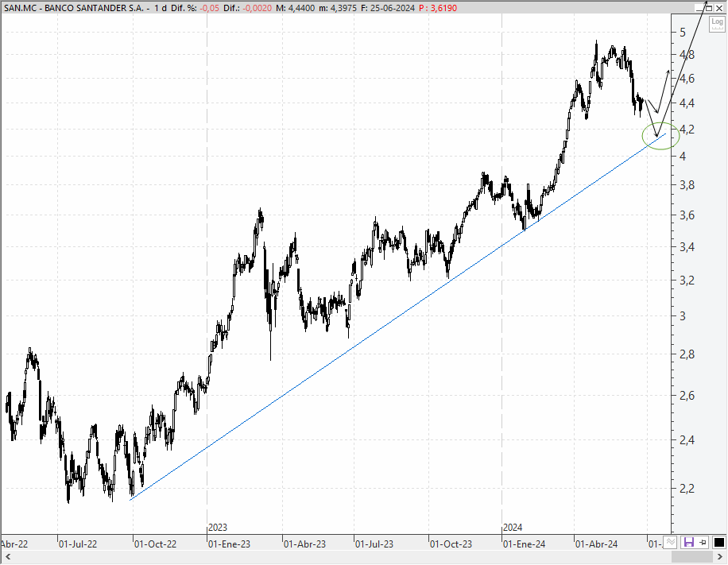Click the price axis label 2,6
Image resolution: width=728 pixels, height=565 pixels.
point(687,396)
